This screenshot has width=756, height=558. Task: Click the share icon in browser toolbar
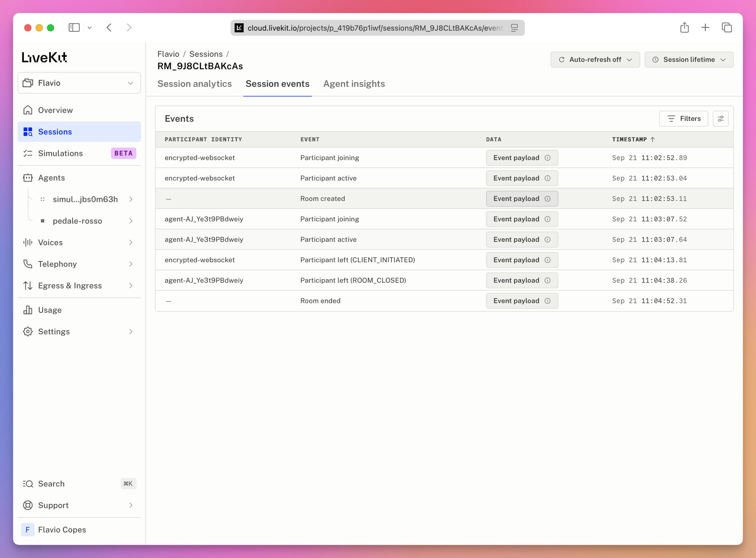tap(684, 28)
